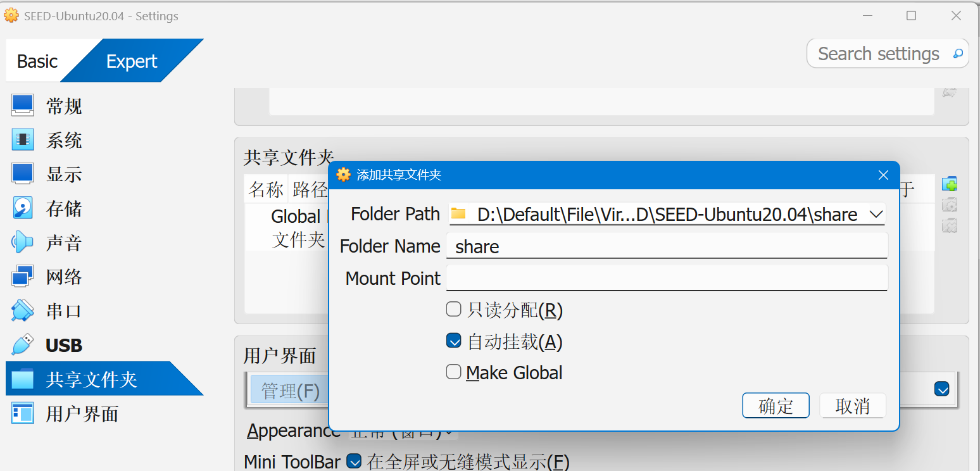
Task: Open the 存储 (Storage) disk icon
Action: click(x=23, y=208)
